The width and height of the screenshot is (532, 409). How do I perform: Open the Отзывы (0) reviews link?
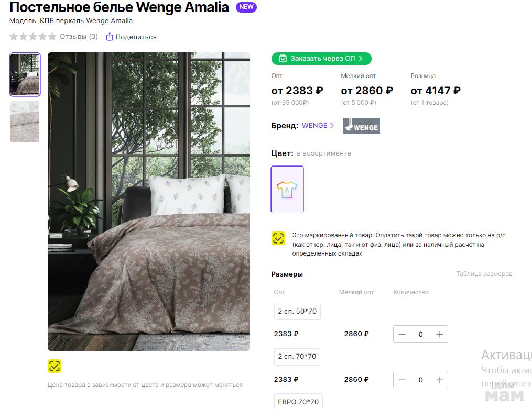(79, 37)
